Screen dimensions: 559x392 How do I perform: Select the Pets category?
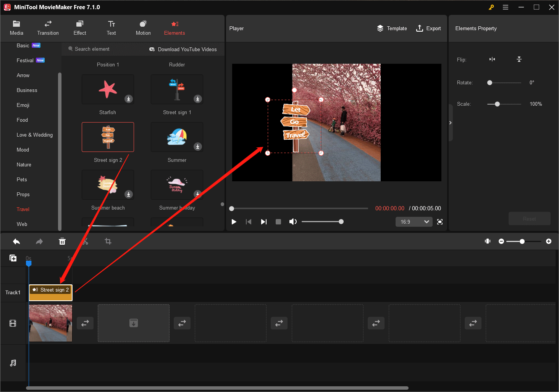(x=22, y=179)
